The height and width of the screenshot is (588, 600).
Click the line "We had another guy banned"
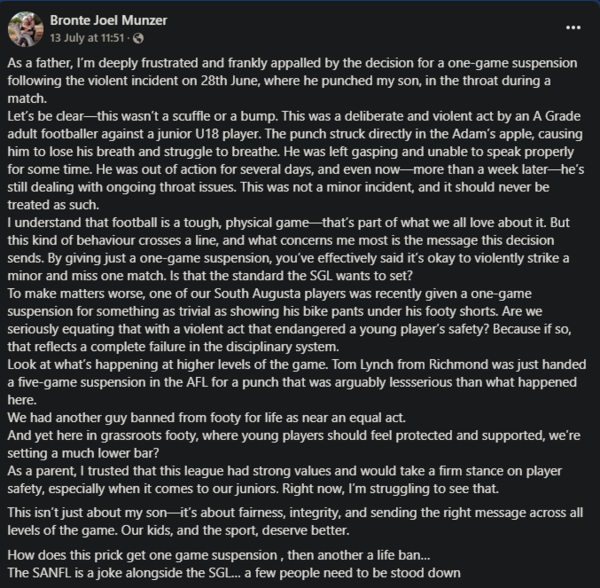pos(207,417)
